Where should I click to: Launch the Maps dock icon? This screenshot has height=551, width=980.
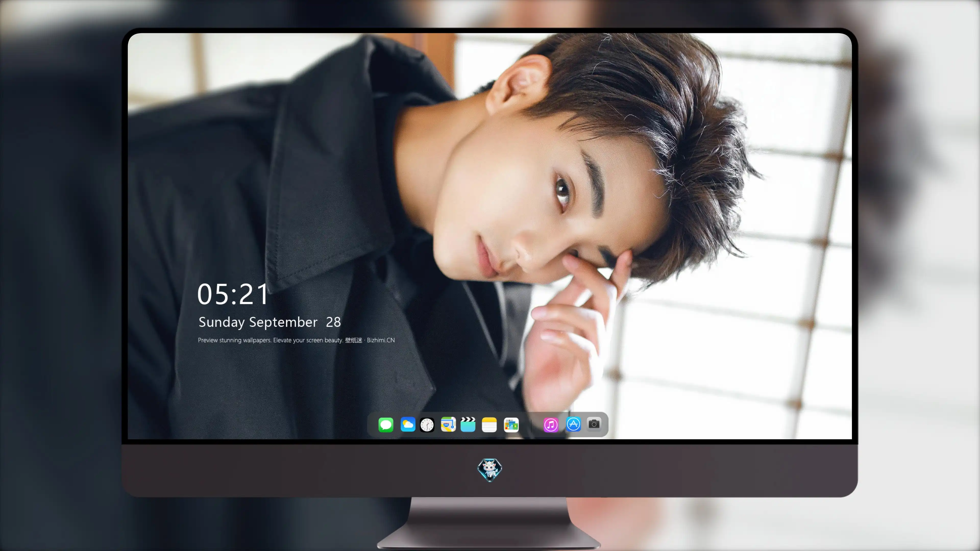448,424
